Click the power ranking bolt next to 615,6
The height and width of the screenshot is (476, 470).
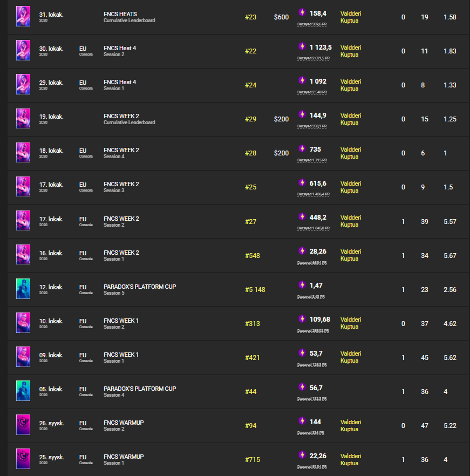pos(302,182)
